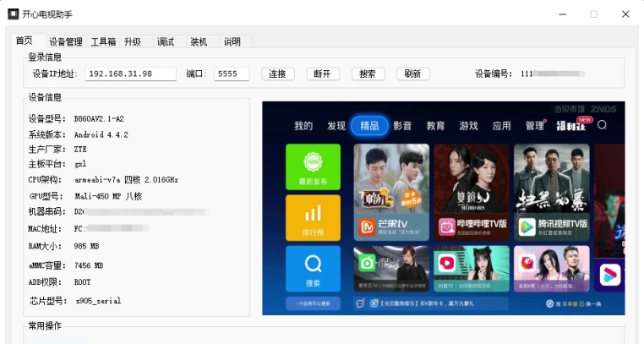This screenshot has width=644, height=344.
Task: Click the 全民K歌 card in bottom row
Action: coord(552,269)
